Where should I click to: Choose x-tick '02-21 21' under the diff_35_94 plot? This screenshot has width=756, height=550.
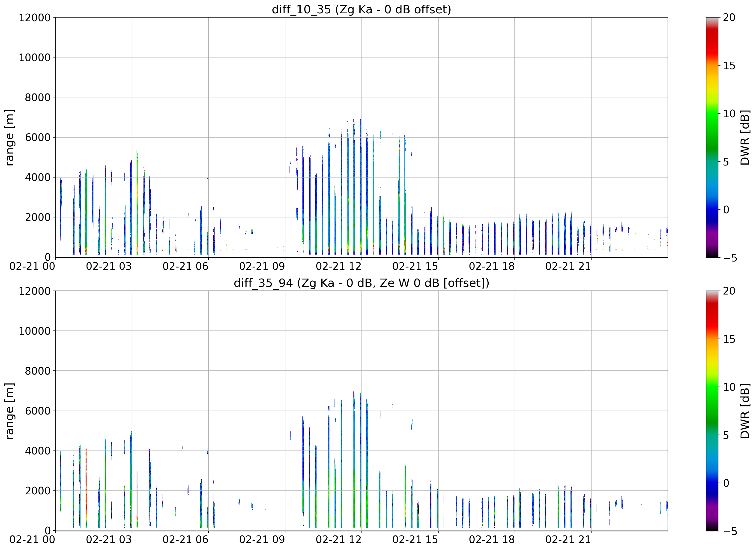click(x=568, y=540)
